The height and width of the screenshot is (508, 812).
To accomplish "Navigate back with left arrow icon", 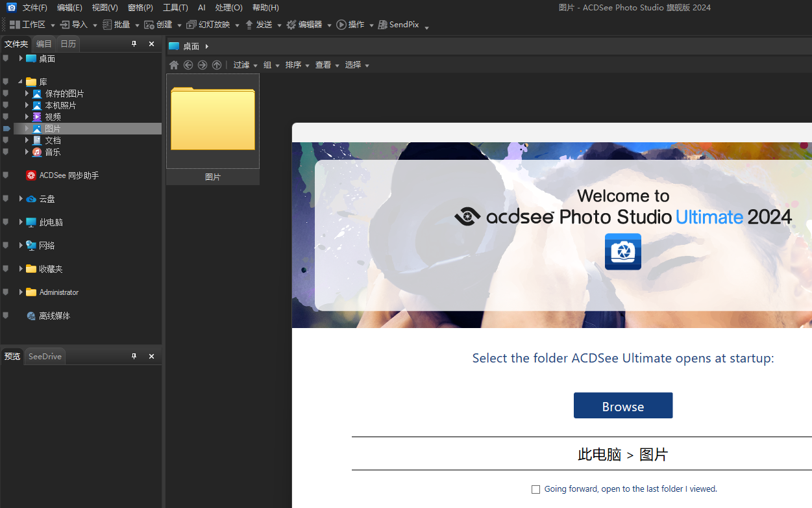I will (x=188, y=65).
